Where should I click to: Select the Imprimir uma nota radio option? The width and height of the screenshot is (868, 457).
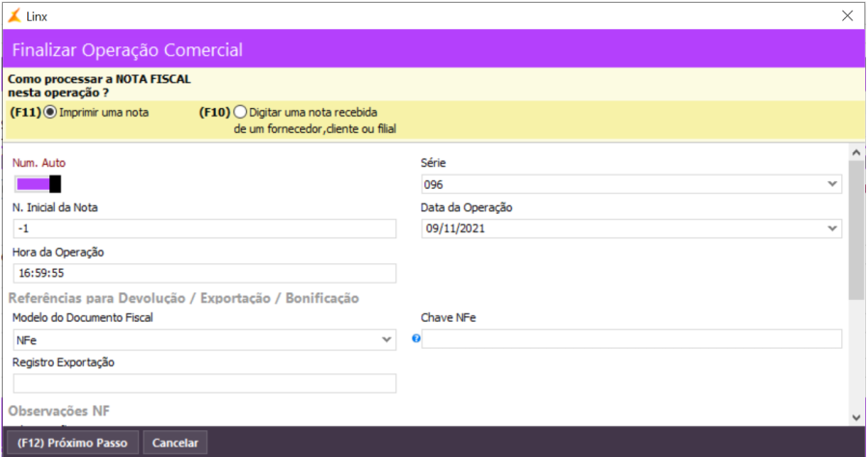point(50,112)
